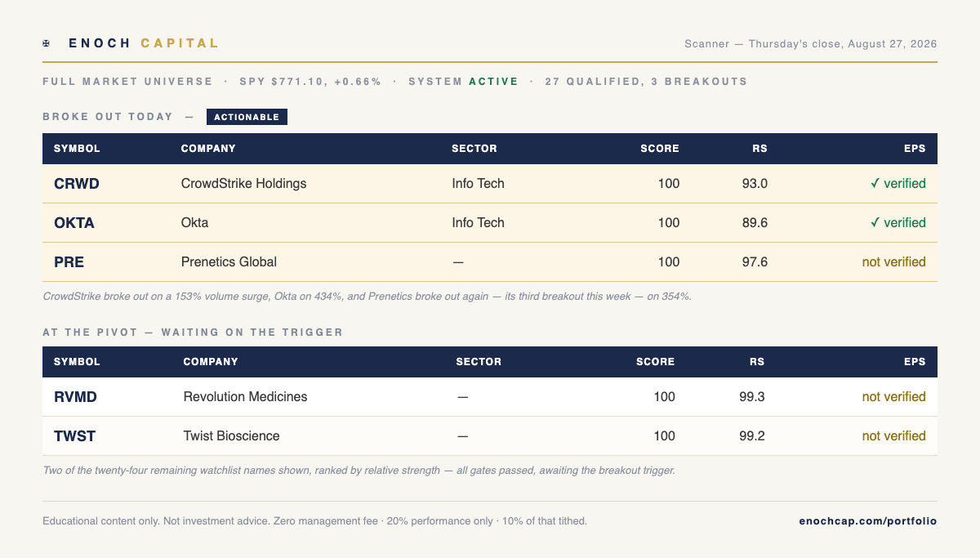Click the COMPANY header in pivot table
Screen dimensions: 980x558
coord(211,362)
